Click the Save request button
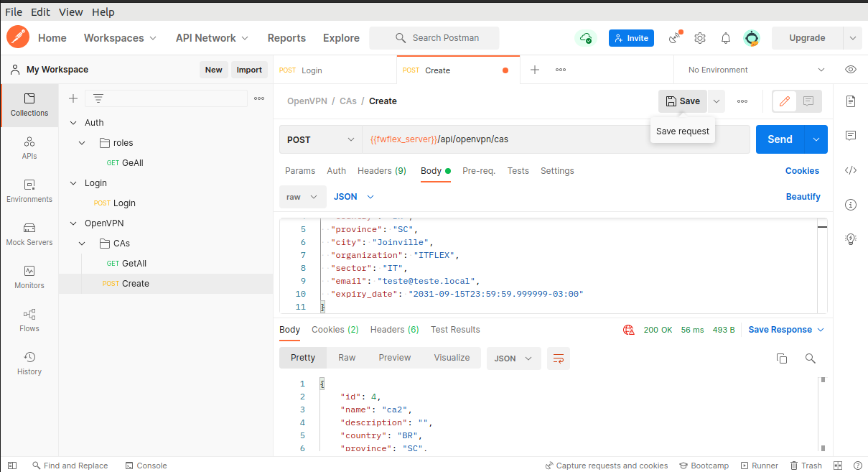Screen dimensions: 868x472 [683, 101]
